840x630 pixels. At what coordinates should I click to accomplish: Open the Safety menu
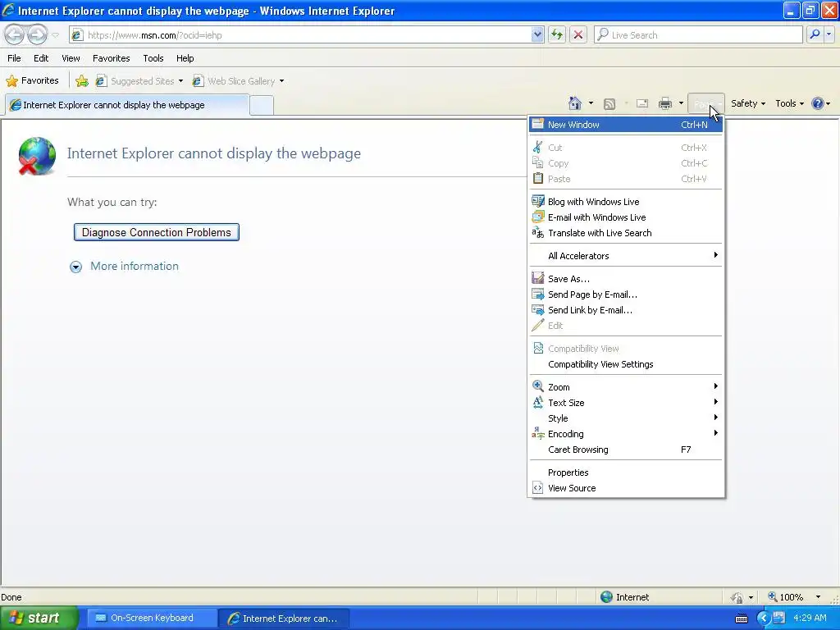tap(748, 103)
